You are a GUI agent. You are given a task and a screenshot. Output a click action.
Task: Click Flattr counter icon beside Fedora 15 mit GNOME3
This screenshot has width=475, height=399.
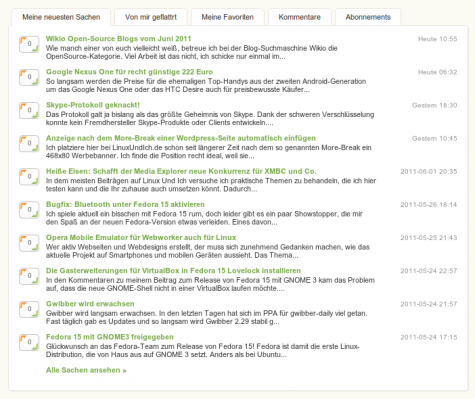[x=29, y=342]
